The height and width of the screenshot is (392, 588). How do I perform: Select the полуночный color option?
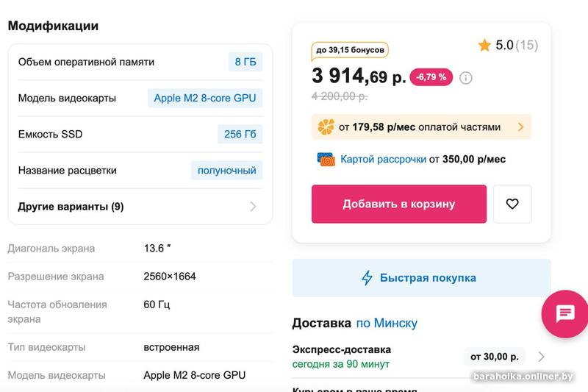(226, 170)
